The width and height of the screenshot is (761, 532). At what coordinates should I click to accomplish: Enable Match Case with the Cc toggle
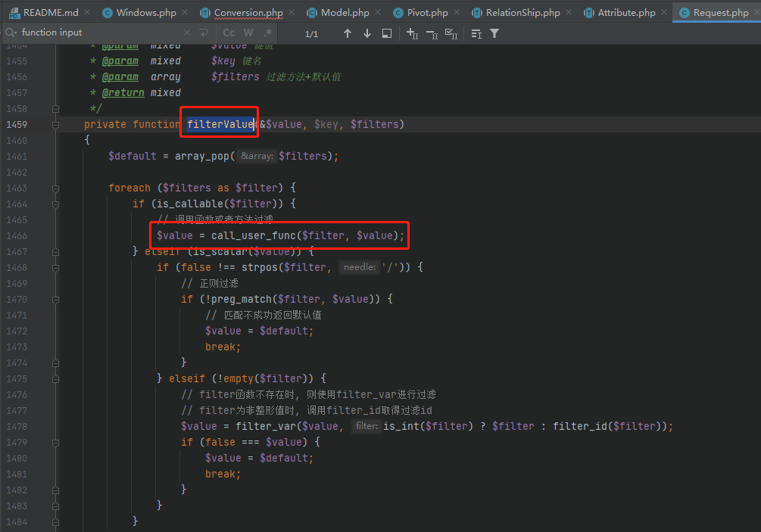tap(229, 33)
